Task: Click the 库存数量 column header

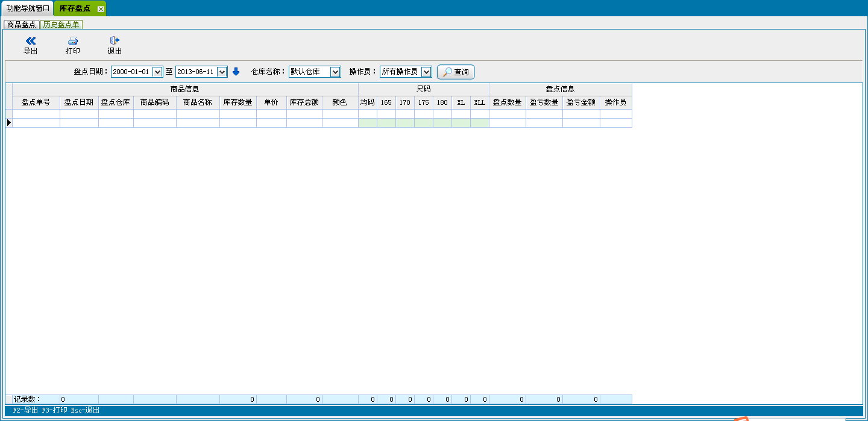Action: point(237,102)
